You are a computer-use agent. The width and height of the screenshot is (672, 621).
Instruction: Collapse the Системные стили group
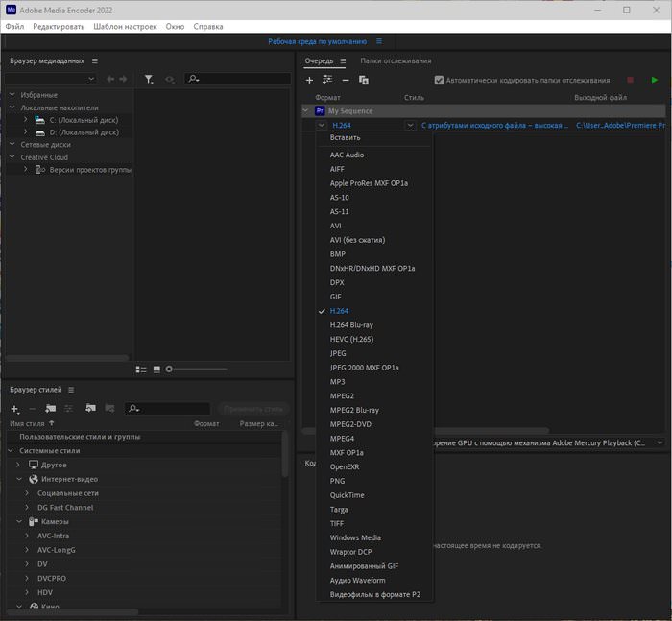point(11,450)
